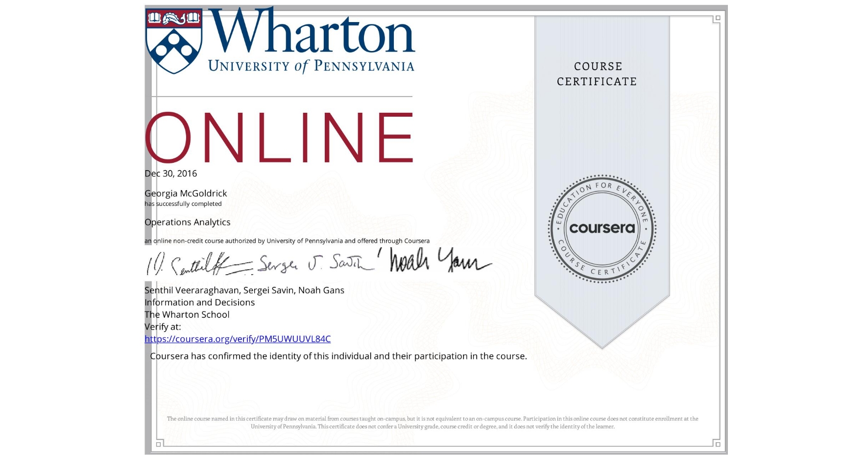Click "University of Pennsylvania" under Wharton
The image size is (868, 455).
click(311, 66)
